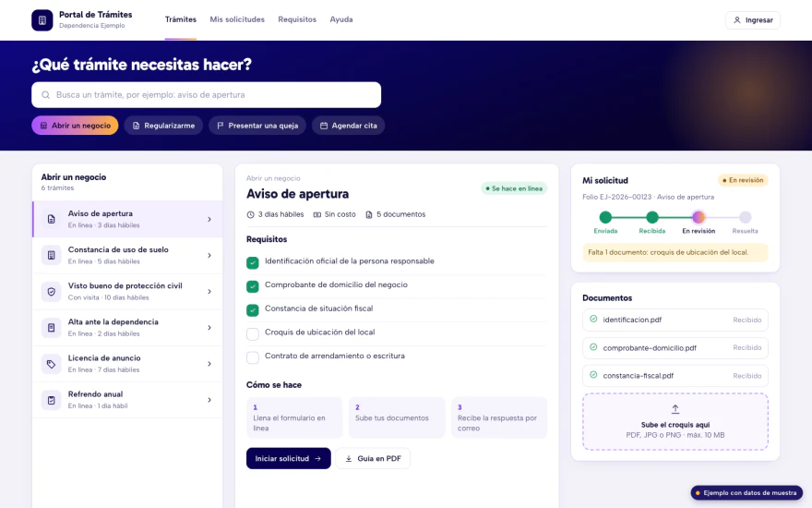Click the green check icon for identificacion.pdf
Viewport: 812px width, 508px height.
pyautogui.click(x=593, y=320)
